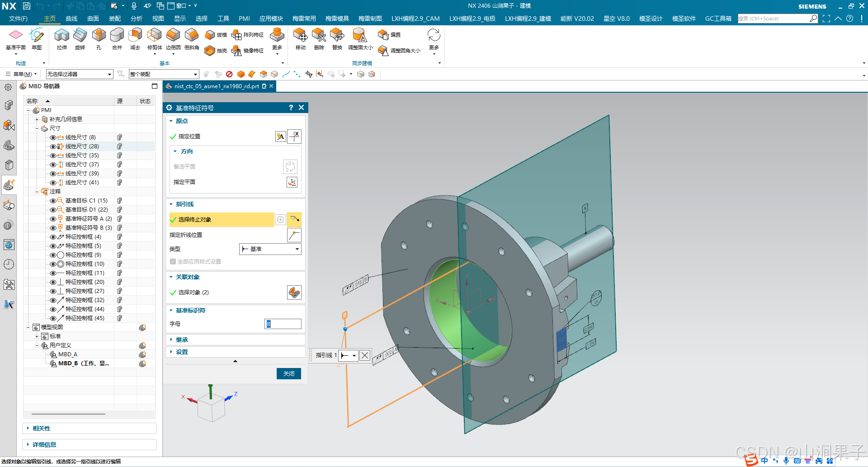
Task: Choose the 合并 unite tool
Action: point(117,38)
